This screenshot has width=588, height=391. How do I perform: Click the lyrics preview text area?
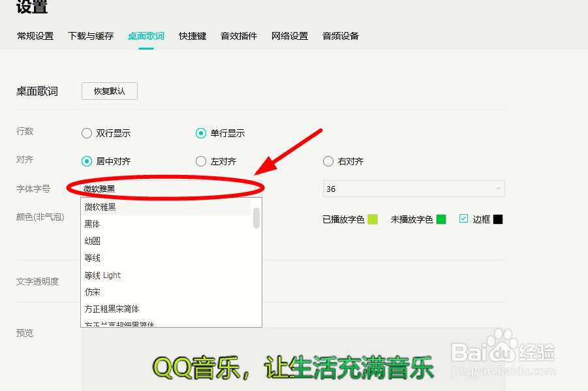click(x=294, y=359)
